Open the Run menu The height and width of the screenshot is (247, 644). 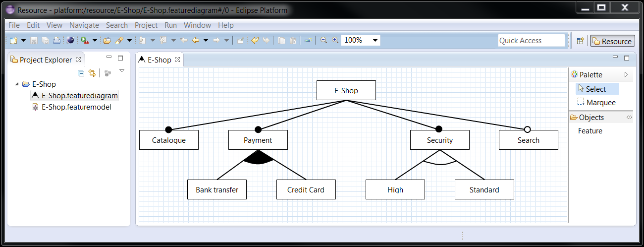tap(171, 25)
